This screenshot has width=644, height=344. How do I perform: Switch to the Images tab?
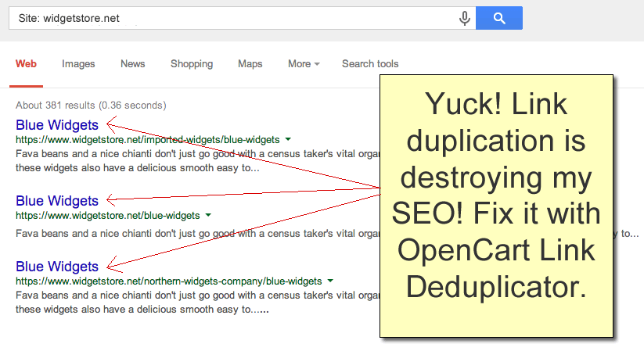pyautogui.click(x=78, y=64)
